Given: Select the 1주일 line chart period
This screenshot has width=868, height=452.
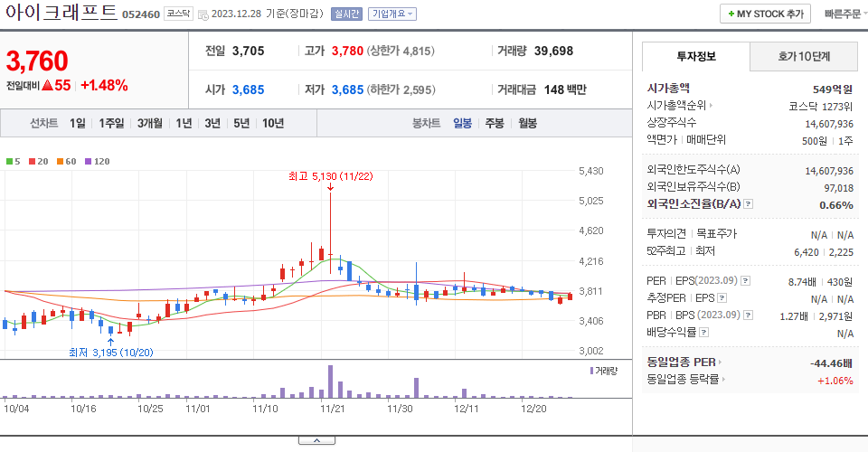Looking at the screenshot, I should click(x=111, y=123).
